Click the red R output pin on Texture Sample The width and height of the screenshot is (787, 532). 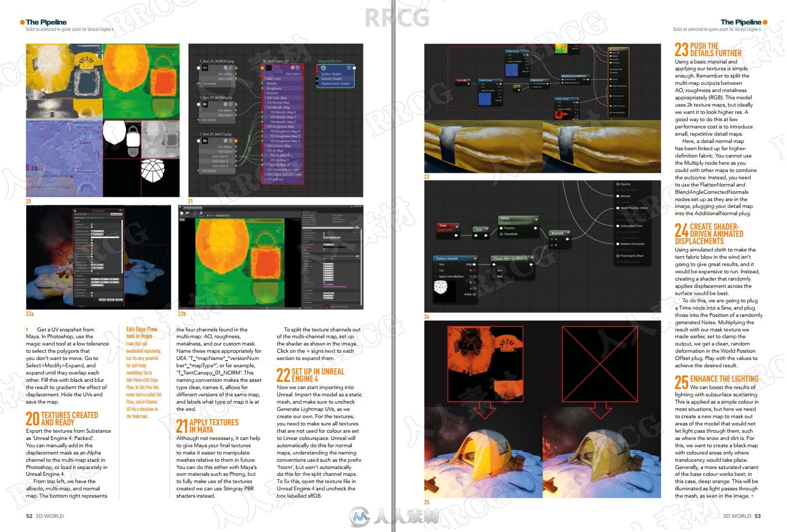coord(474,270)
